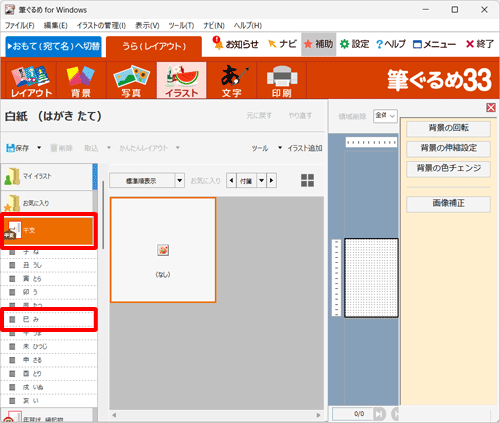Viewport: 500px width, 423px height.
Task: Open the 全体 region dropdown
Action: 385,116
